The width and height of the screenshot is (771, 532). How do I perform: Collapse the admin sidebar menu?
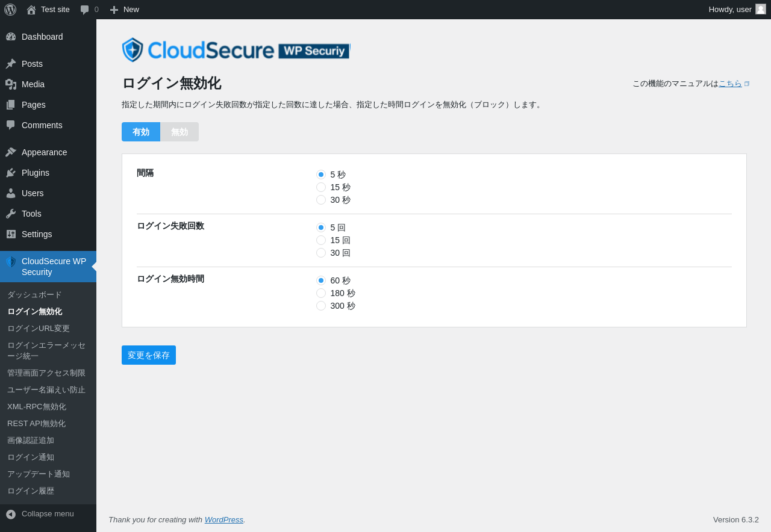[x=40, y=514]
